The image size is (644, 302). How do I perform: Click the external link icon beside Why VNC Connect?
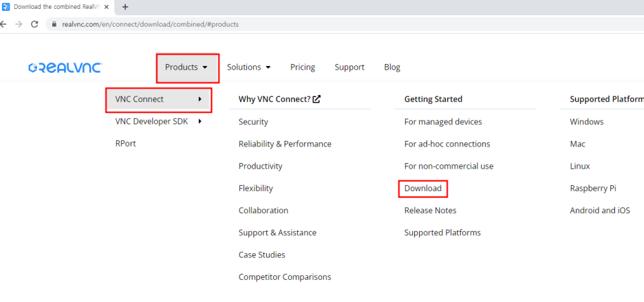(316, 99)
